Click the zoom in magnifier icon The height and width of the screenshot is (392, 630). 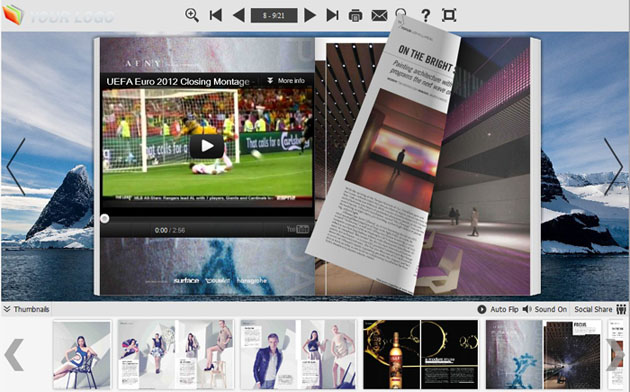tap(192, 15)
